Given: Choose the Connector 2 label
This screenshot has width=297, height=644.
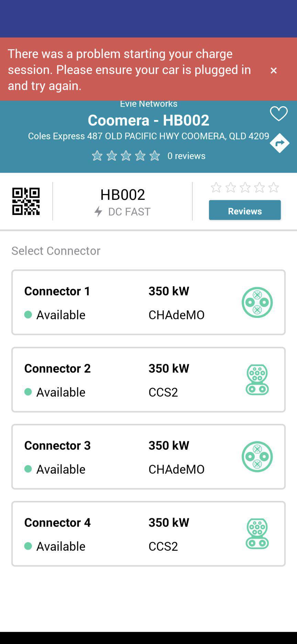Looking at the screenshot, I should click(57, 368).
